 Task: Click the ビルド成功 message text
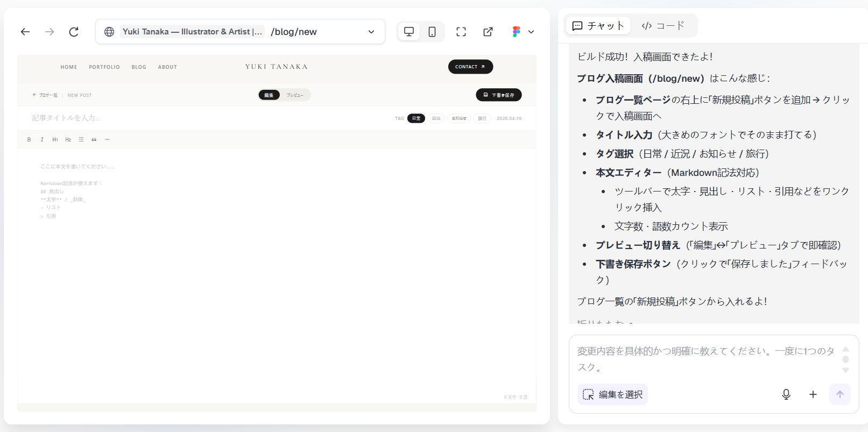pos(645,56)
